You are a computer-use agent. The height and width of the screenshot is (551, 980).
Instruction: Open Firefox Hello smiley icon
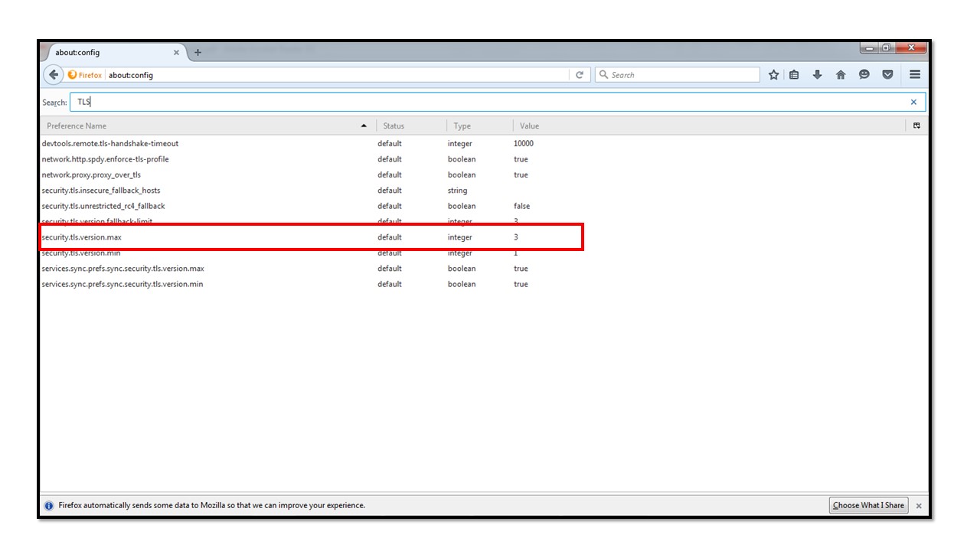(864, 74)
